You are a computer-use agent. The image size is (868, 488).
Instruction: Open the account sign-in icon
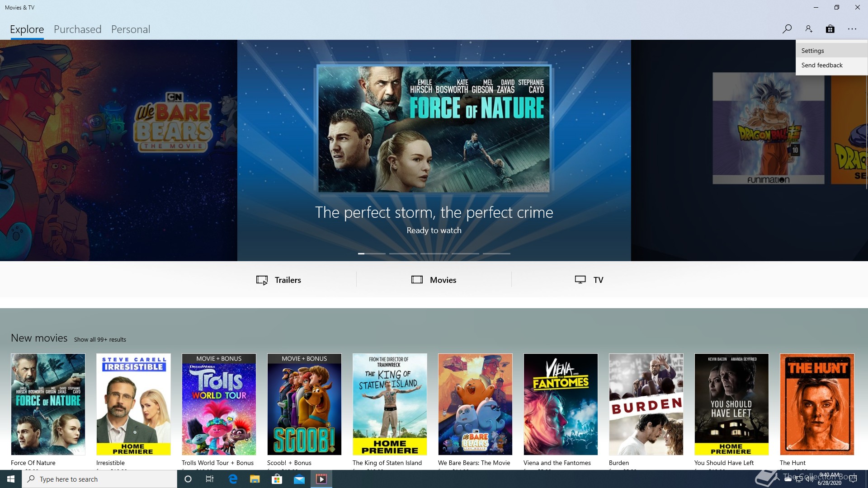809,29
